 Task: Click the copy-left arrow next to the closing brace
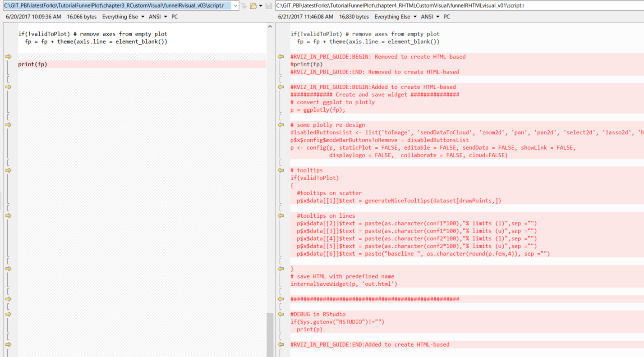pos(281,269)
